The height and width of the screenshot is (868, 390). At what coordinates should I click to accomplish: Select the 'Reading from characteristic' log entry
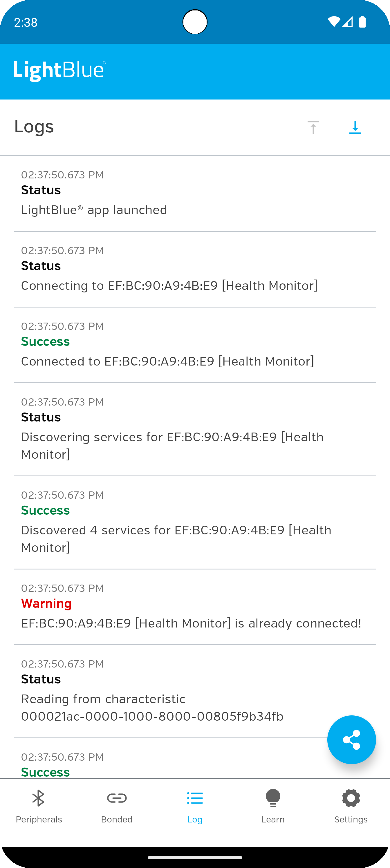[x=195, y=692]
